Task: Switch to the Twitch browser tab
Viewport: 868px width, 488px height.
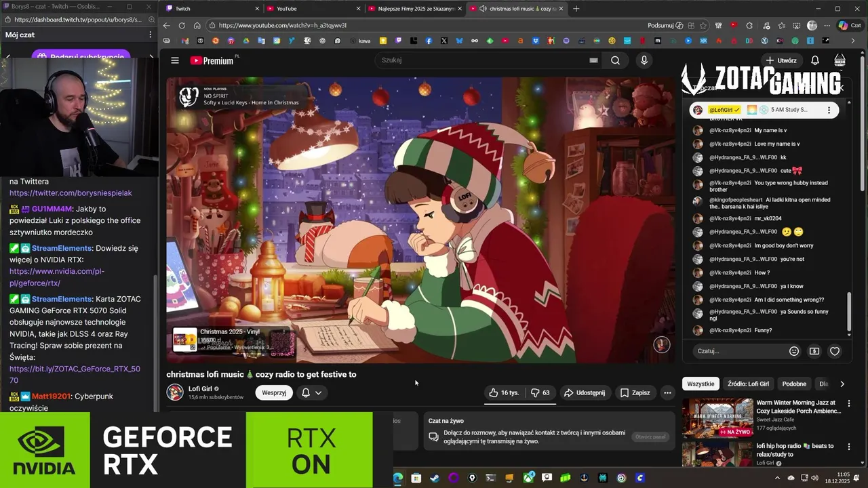Action: pyautogui.click(x=211, y=9)
